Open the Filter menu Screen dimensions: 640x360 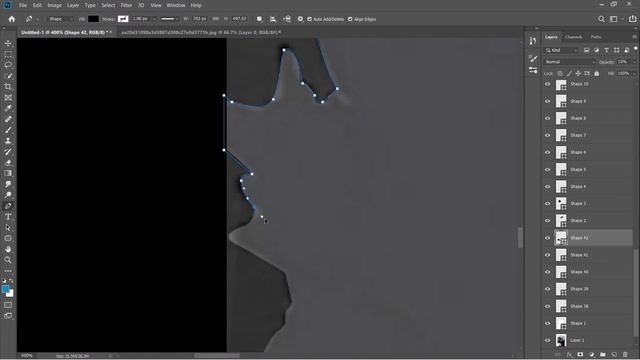tap(126, 5)
